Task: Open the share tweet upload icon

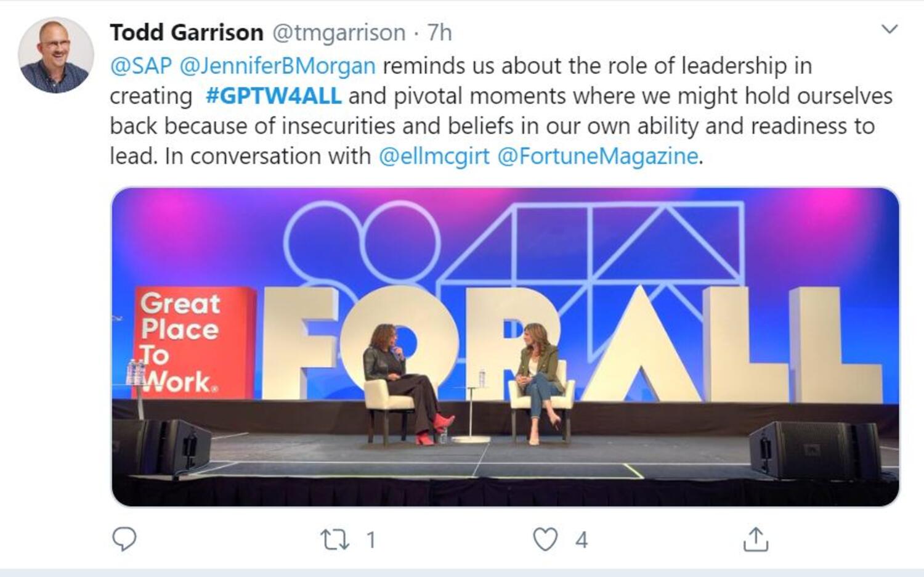Action: coord(755,539)
